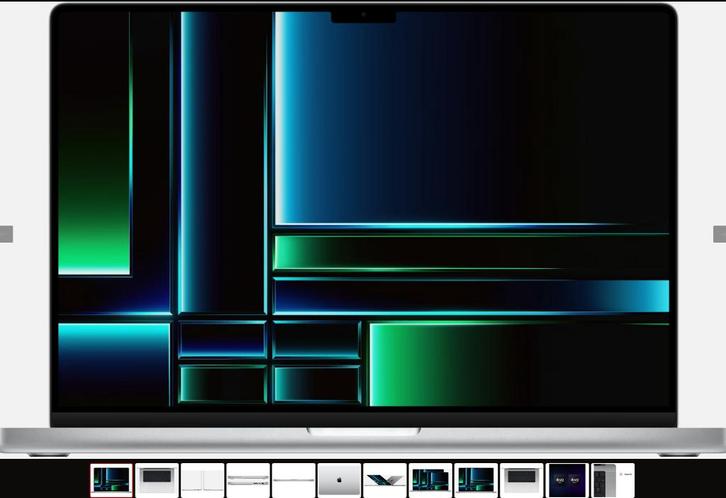The height and width of the screenshot is (498, 726).
Task: Open the angled open MacBook thumbnail
Action: pyautogui.click(x=385, y=480)
